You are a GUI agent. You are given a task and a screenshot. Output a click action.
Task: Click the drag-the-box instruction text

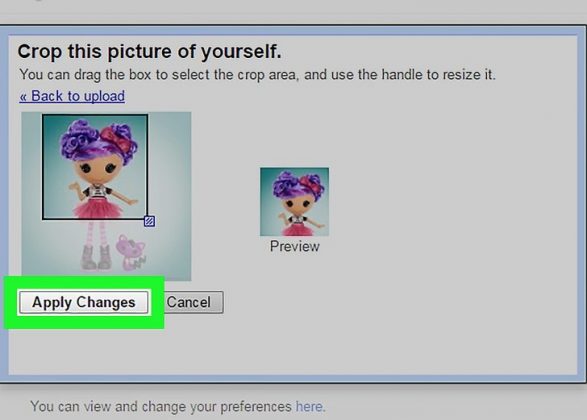point(258,74)
